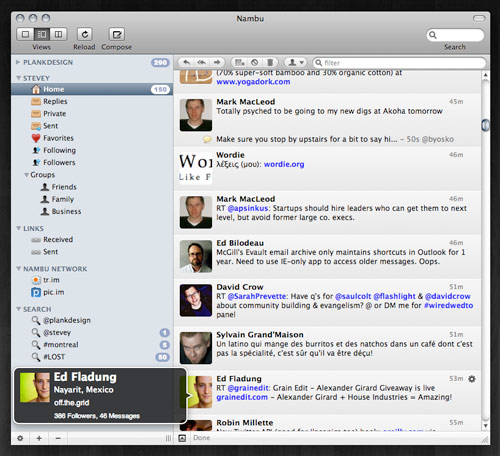Click the plus add button at sidebar bottom
Viewport: 500px width, 456px height.
point(39,438)
